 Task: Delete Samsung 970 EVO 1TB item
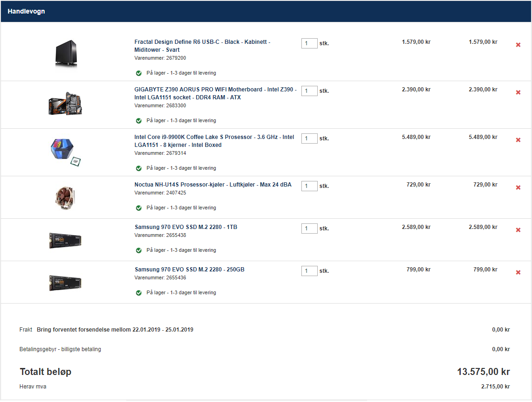click(x=518, y=230)
